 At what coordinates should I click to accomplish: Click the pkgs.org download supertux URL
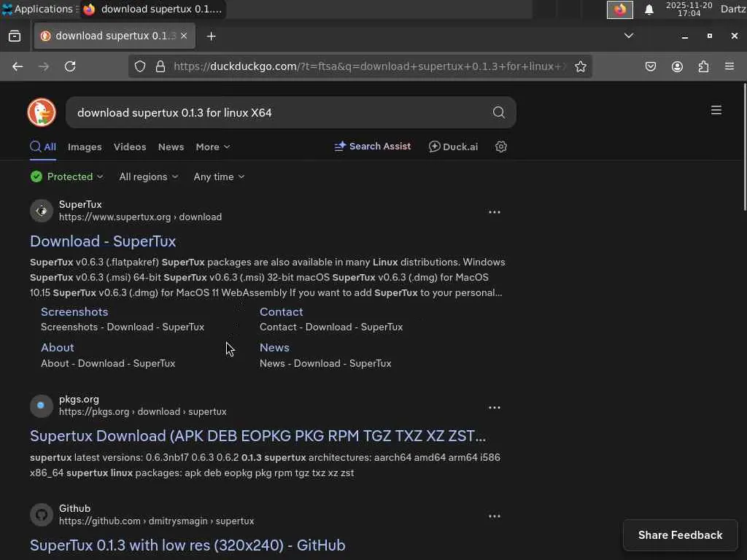pos(142,412)
